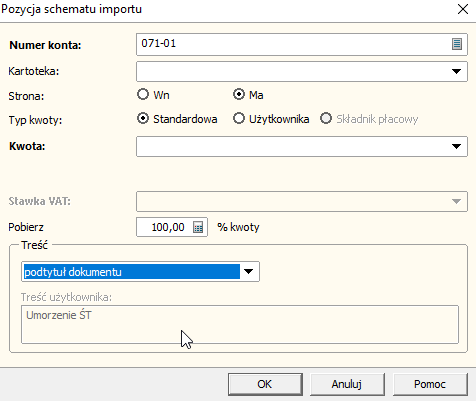Screen dimensions: 476x401
Task: Click the selected 'podtytuł dokumentu' text
Action: pyautogui.click(x=73, y=272)
